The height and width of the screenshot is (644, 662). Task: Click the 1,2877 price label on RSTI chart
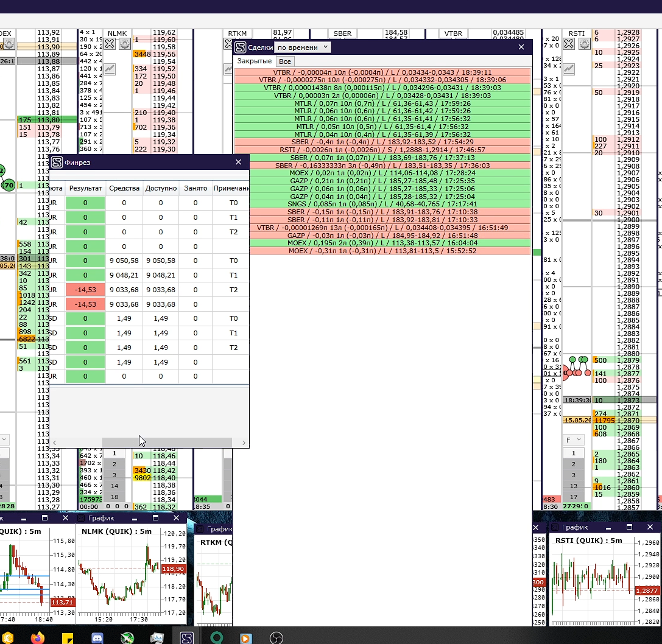[x=647, y=590]
